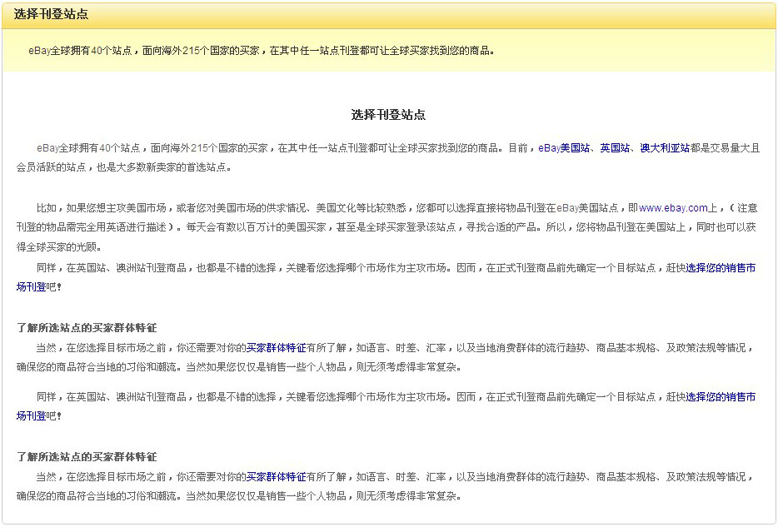Click the lower 选择您的销售市场刊登 link
Viewport: 778px width, 532px height.
click(721, 397)
